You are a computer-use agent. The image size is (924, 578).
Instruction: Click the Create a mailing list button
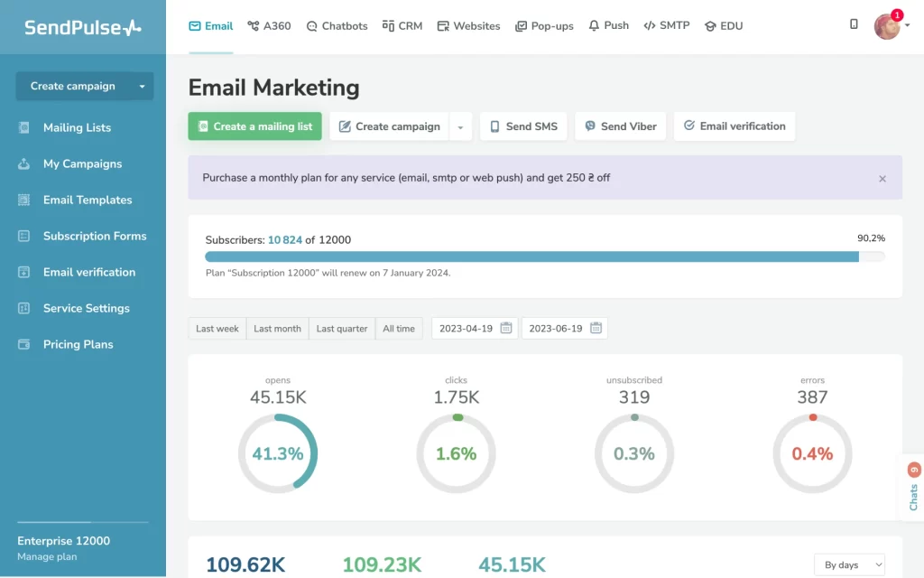pyautogui.click(x=254, y=126)
